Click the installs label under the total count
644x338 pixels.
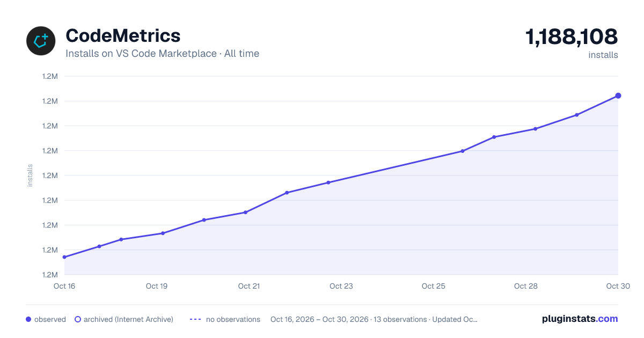[603, 55]
